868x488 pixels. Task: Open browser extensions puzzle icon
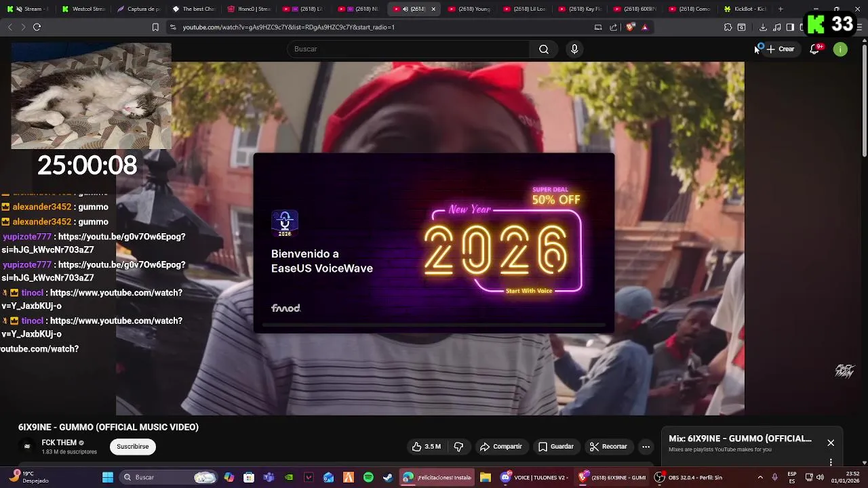(728, 27)
